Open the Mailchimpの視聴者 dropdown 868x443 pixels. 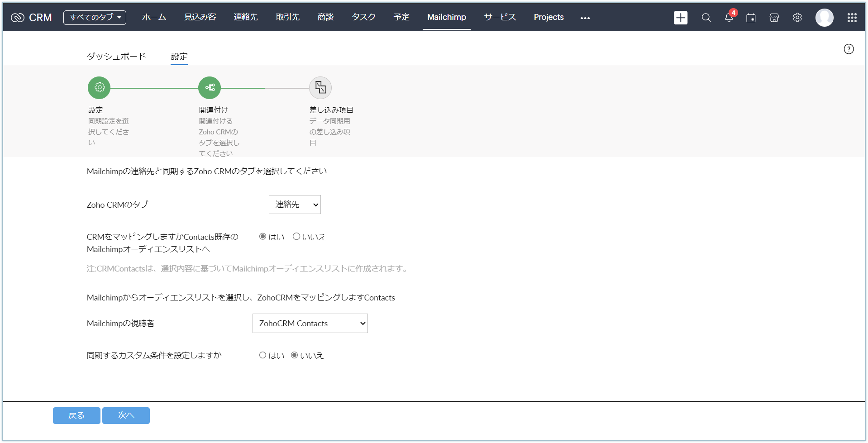pos(310,323)
